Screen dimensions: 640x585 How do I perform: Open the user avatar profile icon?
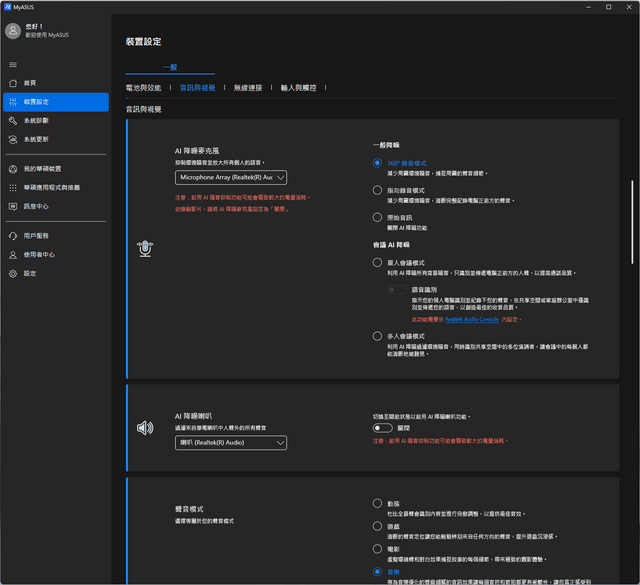tap(13, 31)
